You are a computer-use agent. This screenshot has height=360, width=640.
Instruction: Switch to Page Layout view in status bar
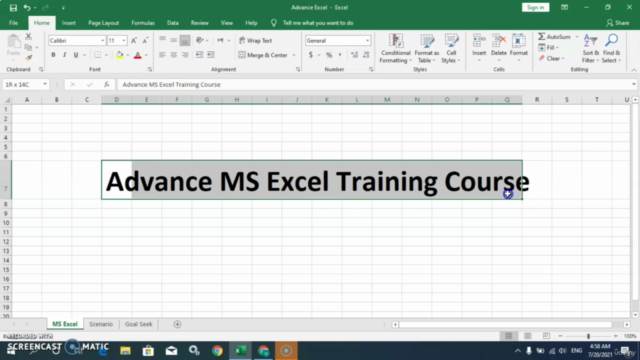coord(527,336)
